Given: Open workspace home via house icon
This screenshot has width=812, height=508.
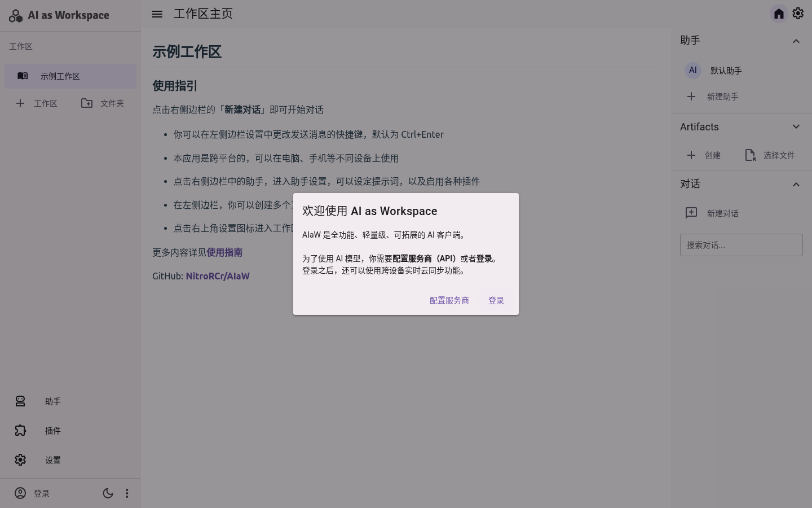Looking at the screenshot, I should (x=779, y=14).
